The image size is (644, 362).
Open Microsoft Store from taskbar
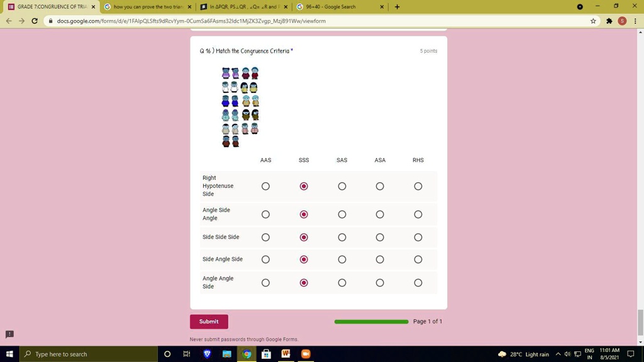click(266, 354)
